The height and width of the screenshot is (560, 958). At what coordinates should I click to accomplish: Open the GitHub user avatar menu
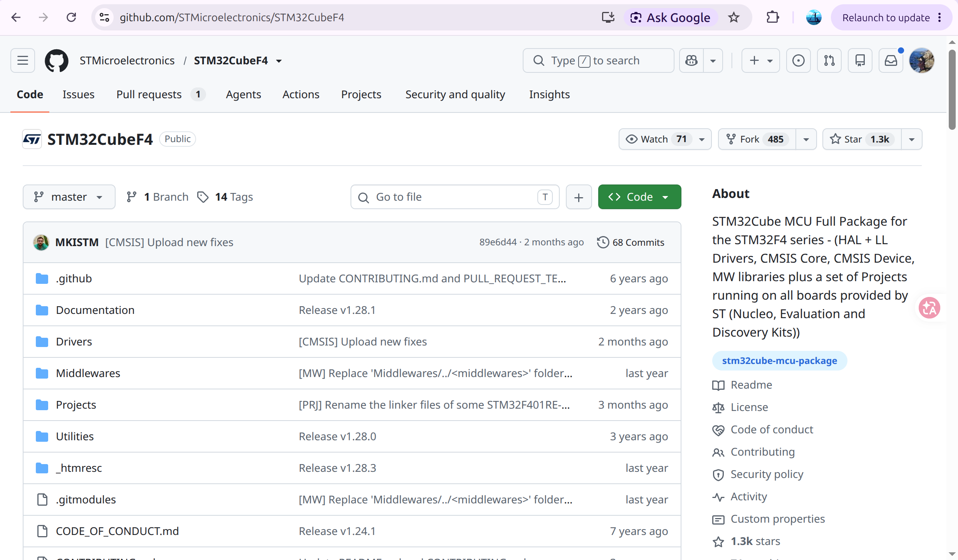coord(922,60)
